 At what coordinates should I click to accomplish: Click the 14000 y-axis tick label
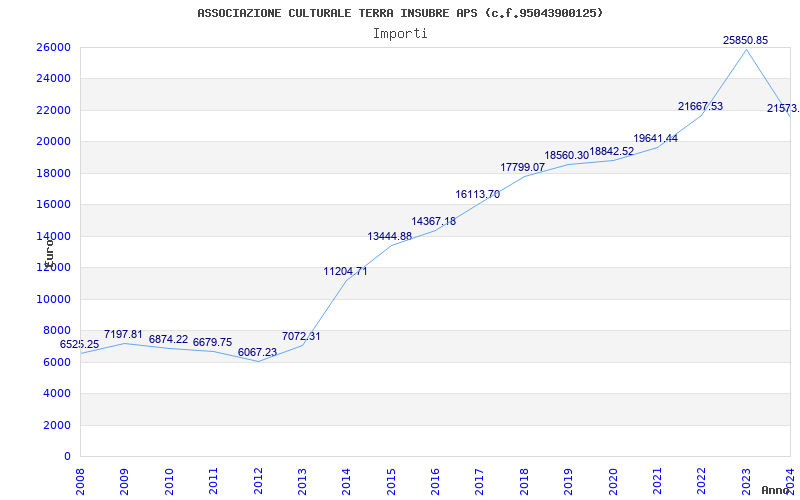tap(53, 236)
